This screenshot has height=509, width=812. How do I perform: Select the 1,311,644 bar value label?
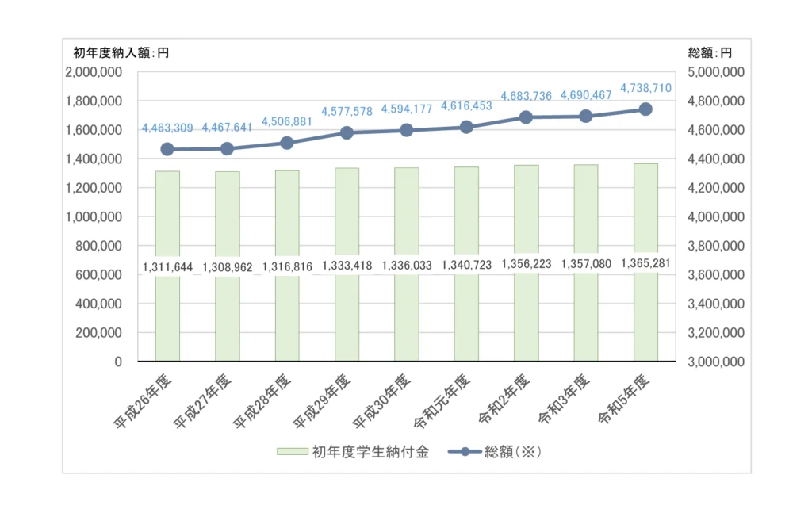coord(167,266)
